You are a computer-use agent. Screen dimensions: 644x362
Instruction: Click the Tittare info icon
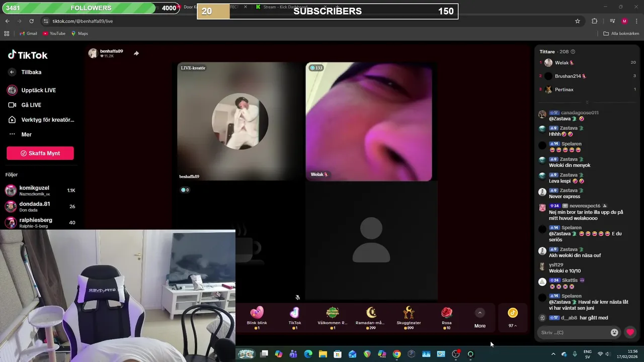point(573,52)
